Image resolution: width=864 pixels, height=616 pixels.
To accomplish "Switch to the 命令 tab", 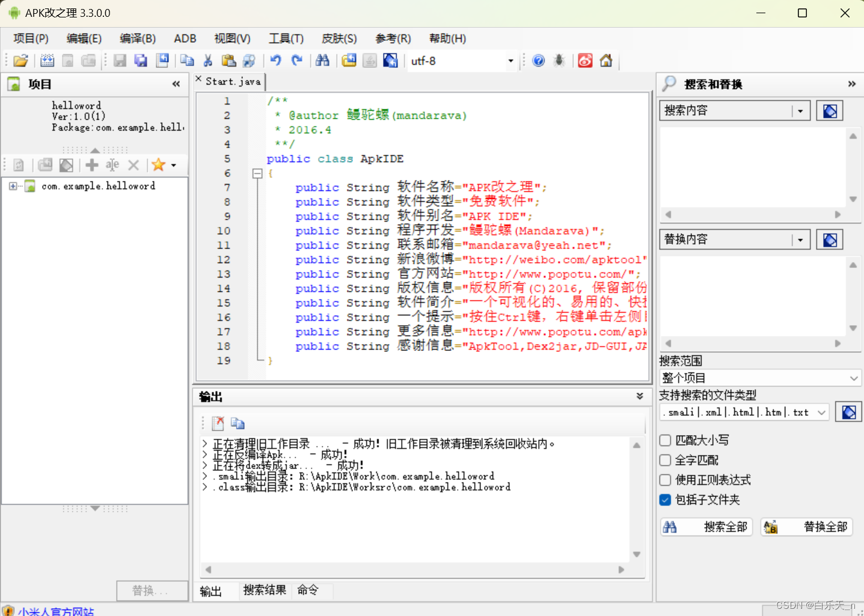I will click(308, 590).
